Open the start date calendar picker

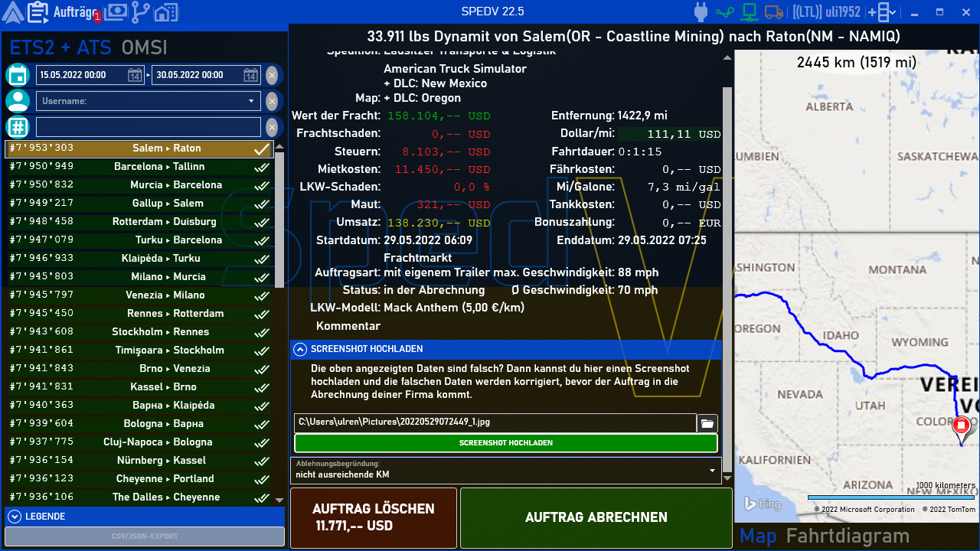[135, 75]
